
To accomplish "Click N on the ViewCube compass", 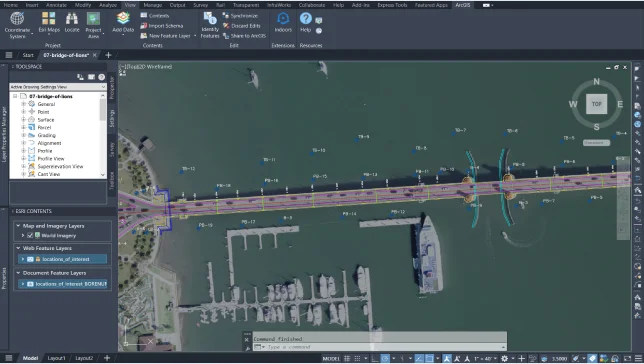I will [596, 82].
